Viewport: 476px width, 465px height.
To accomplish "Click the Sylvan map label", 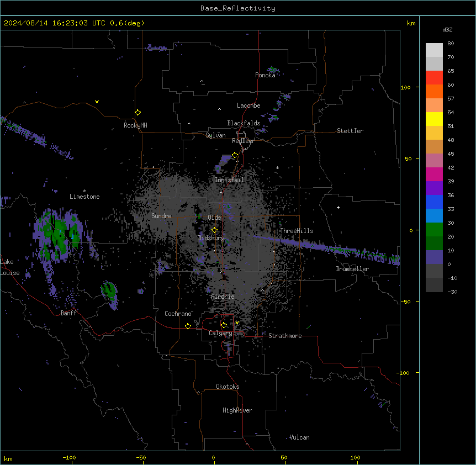I will click(x=215, y=135).
